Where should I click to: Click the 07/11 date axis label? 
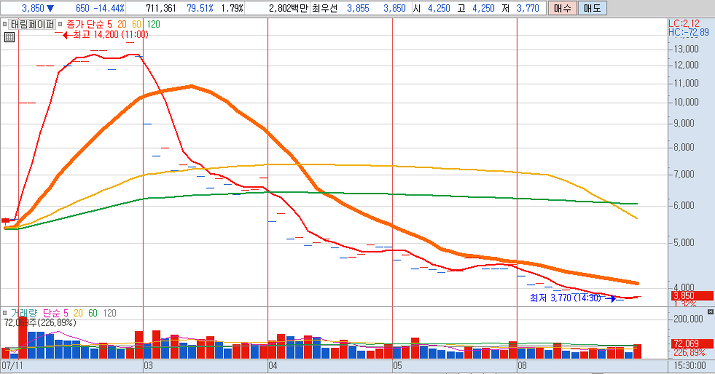tap(12, 365)
